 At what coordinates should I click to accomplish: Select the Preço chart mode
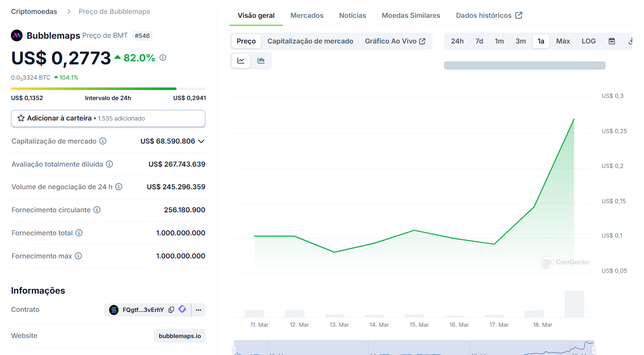pyautogui.click(x=246, y=41)
